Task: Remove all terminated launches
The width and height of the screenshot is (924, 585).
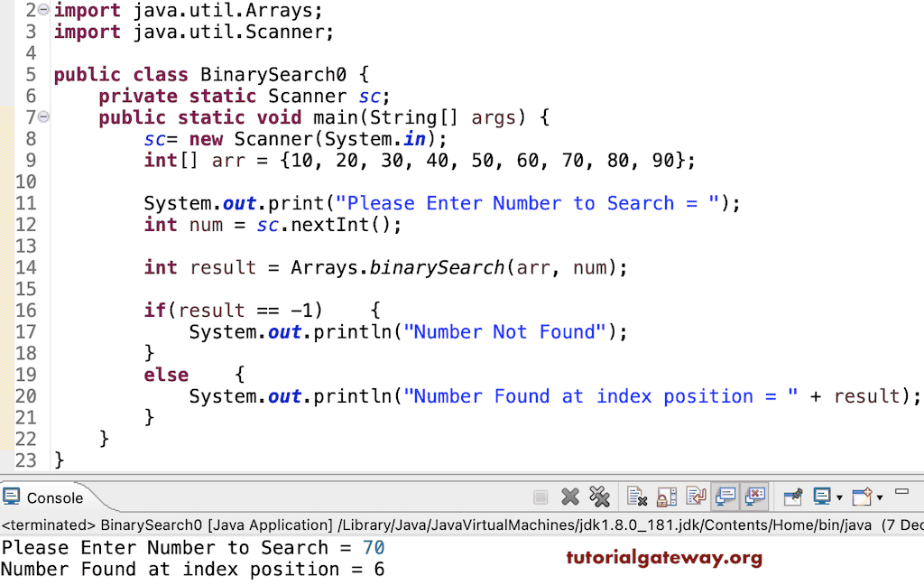Action: [x=601, y=496]
